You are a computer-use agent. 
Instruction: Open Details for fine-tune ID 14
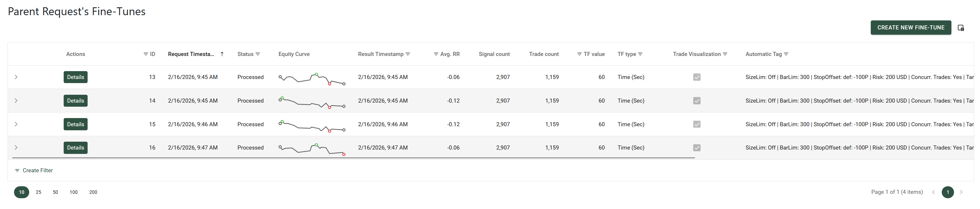coord(75,101)
